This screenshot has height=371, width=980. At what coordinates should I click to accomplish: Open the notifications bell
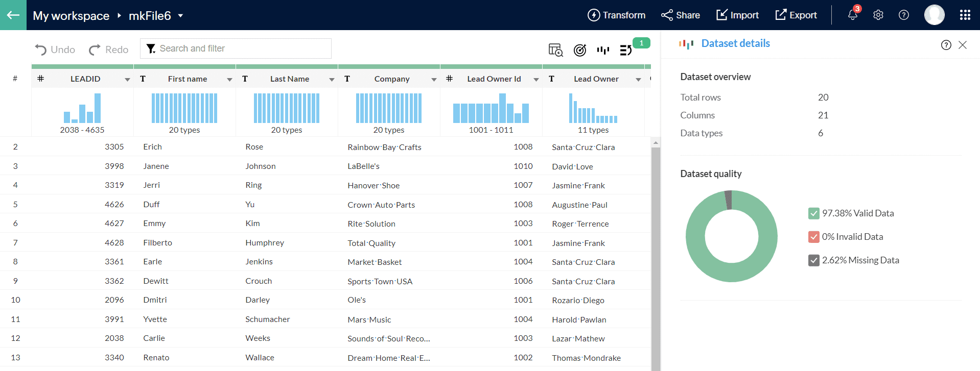coord(852,15)
